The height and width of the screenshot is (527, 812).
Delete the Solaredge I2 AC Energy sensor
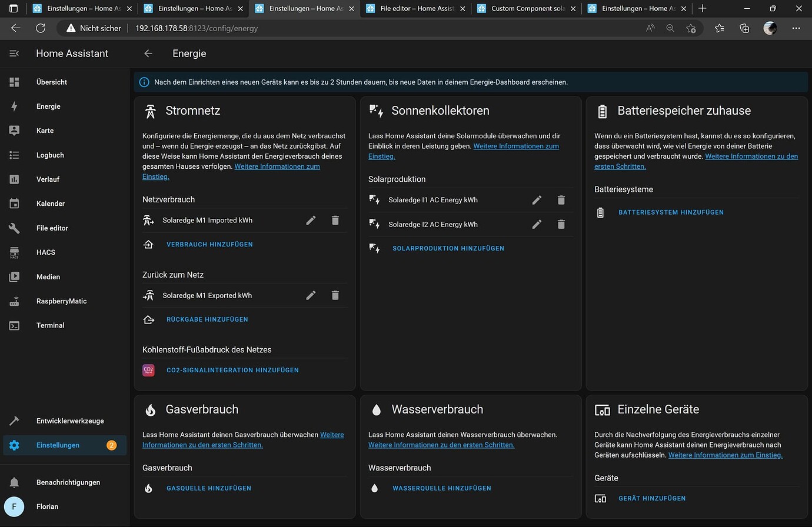coord(561,224)
